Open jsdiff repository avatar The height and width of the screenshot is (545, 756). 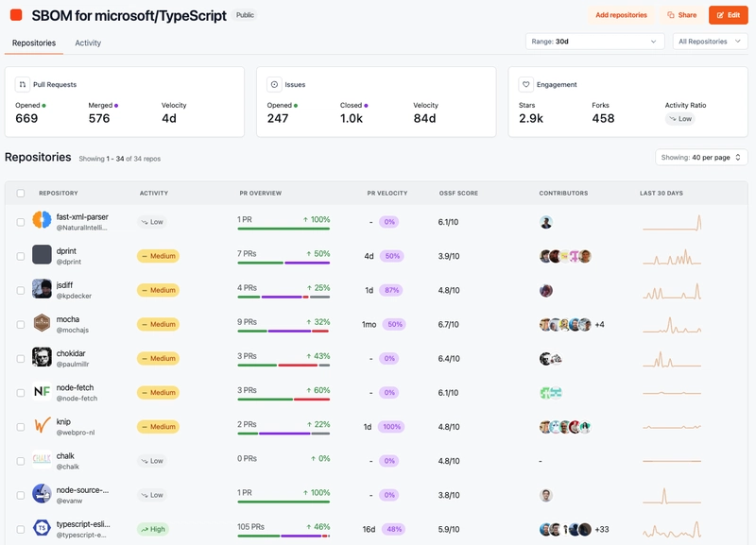click(42, 288)
